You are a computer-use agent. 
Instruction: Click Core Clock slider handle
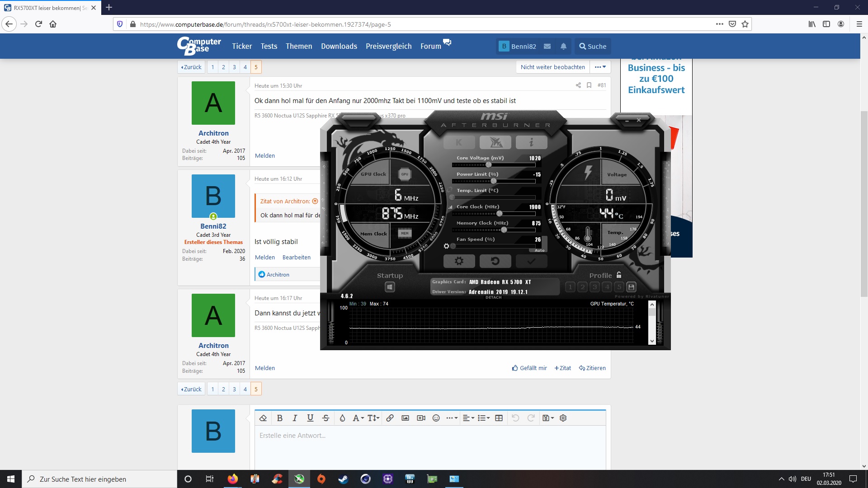(x=499, y=213)
